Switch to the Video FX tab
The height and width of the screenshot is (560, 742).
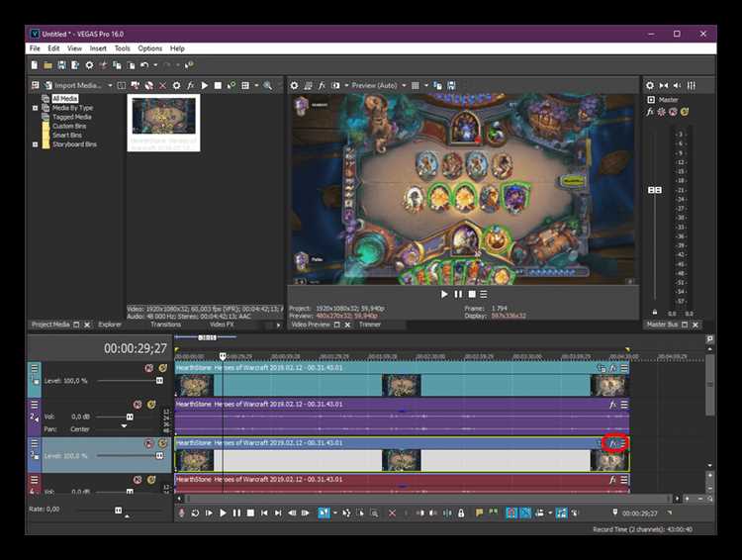click(x=222, y=325)
